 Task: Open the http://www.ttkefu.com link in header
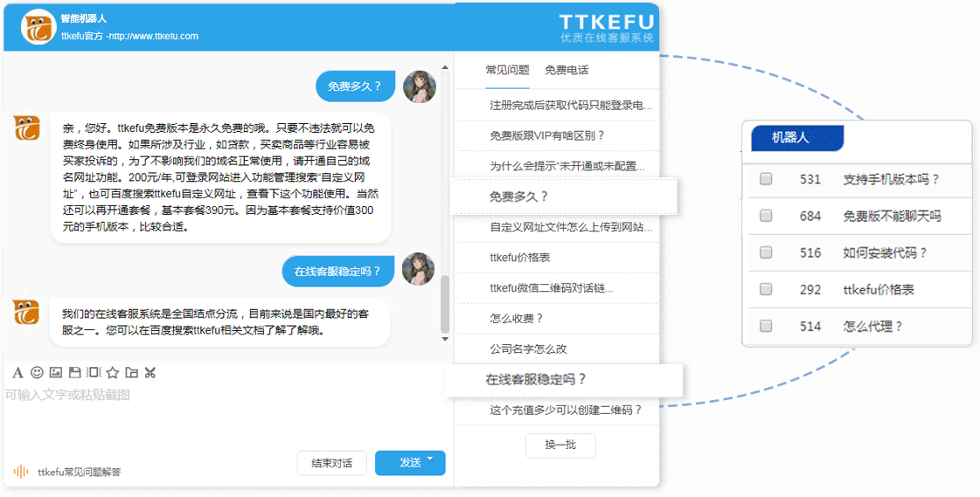pyautogui.click(x=153, y=36)
